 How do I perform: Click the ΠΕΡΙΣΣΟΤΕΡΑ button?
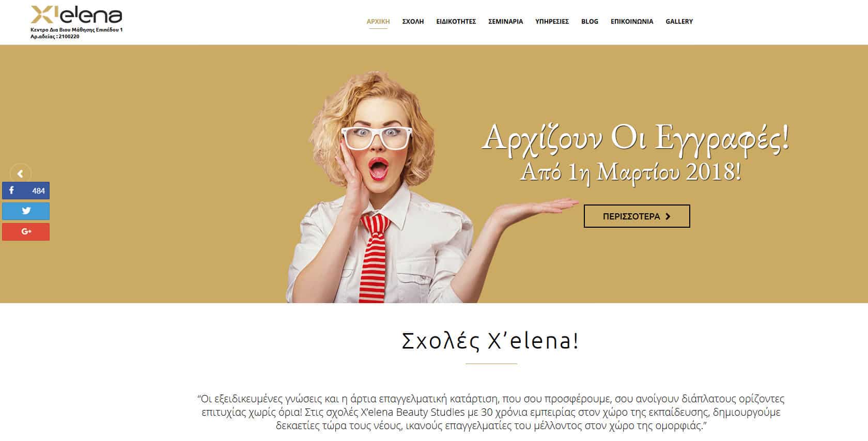[x=637, y=216]
